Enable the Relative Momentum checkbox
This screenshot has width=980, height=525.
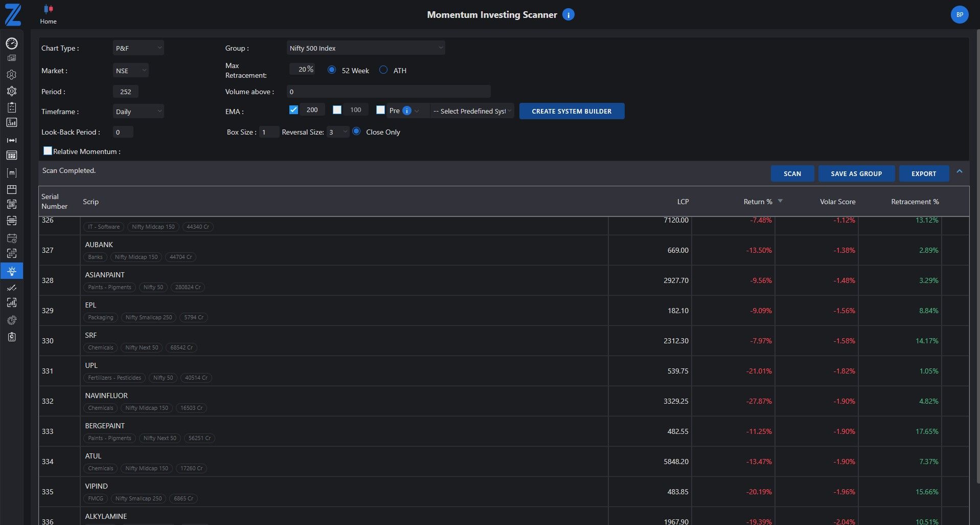click(48, 150)
